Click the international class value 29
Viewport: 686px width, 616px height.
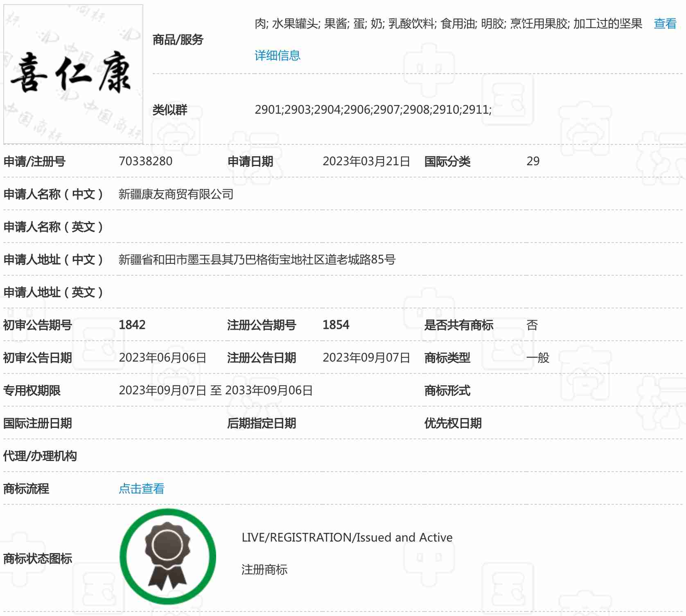pyautogui.click(x=533, y=161)
